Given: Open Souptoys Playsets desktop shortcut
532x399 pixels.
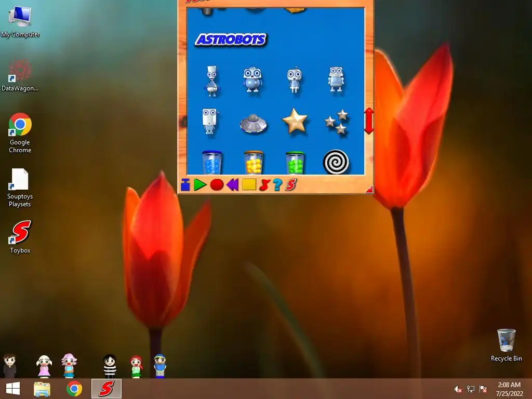Looking at the screenshot, I should 20,188.
